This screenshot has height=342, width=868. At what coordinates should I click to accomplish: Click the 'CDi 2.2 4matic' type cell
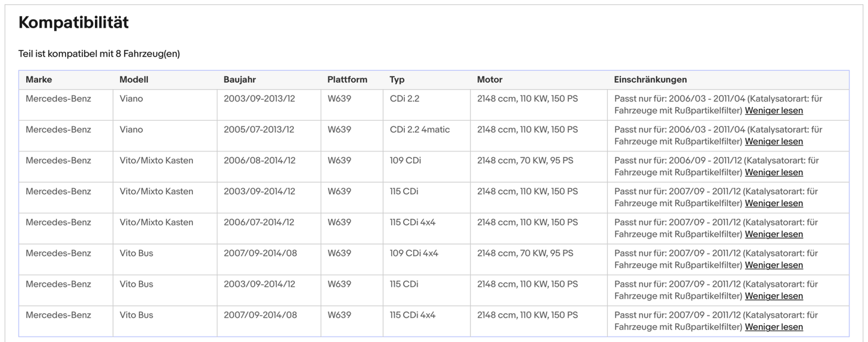click(419, 130)
